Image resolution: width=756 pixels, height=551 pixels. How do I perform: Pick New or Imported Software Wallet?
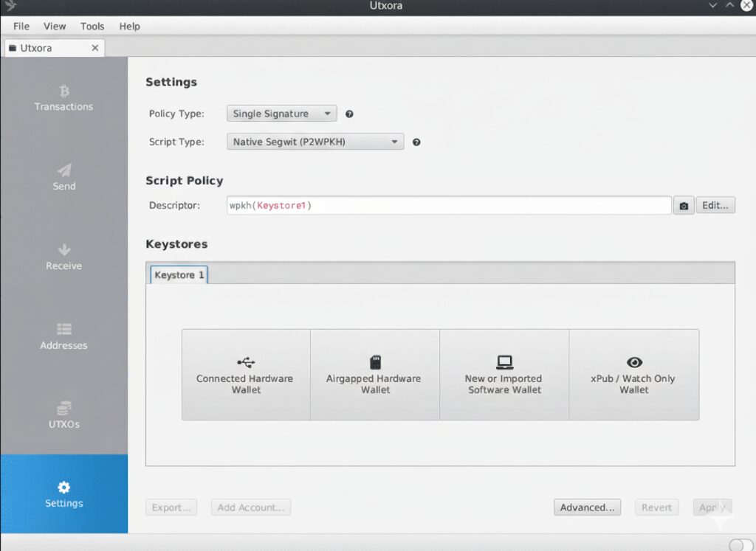pyautogui.click(x=504, y=374)
